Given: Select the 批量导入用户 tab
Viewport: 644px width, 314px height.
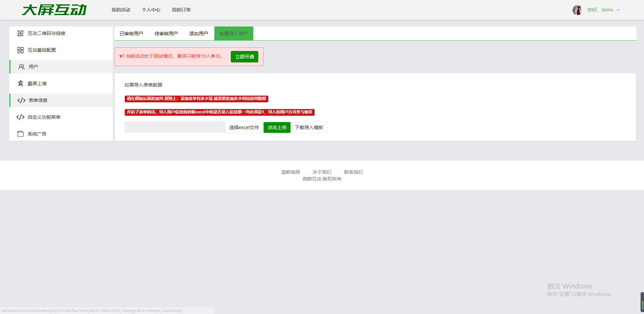Looking at the screenshot, I should (233, 34).
